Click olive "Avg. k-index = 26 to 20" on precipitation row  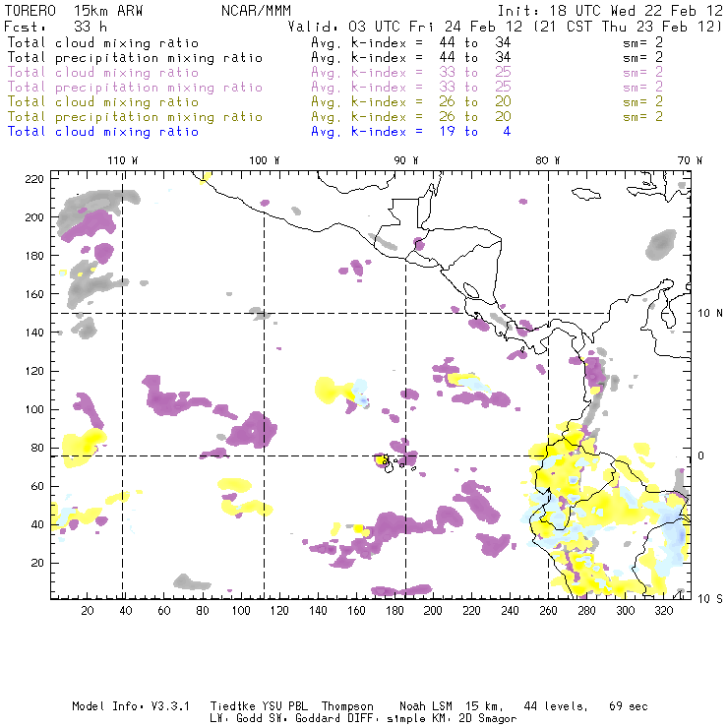411,116
